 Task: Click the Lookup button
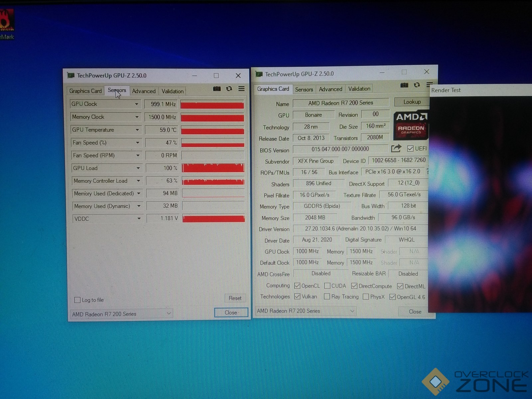pos(412,102)
